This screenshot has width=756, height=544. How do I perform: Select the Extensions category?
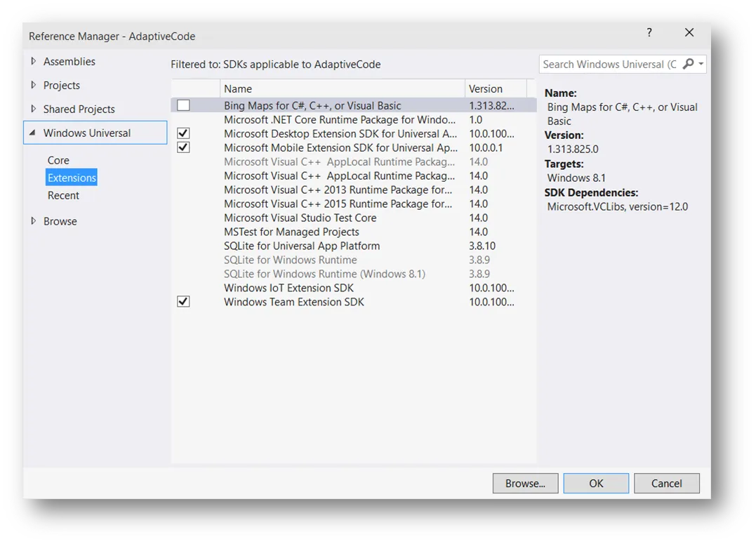point(72,178)
